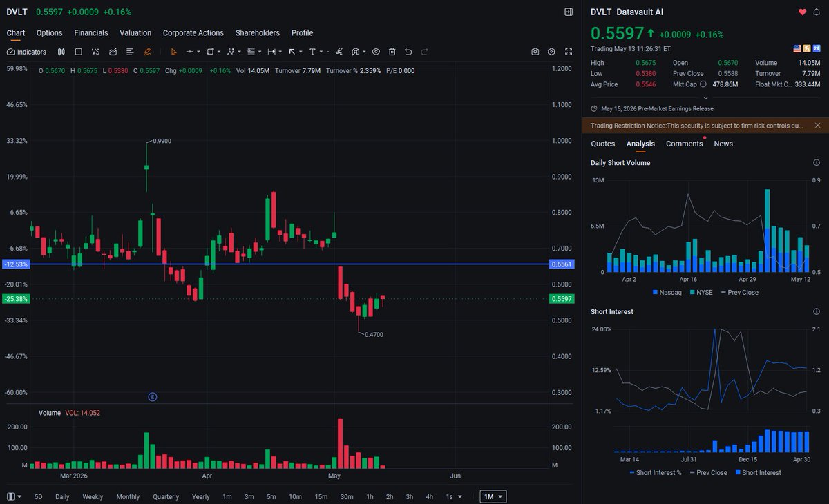The image size is (829, 504).
Task: Undo the last drawing action
Action: pos(408,52)
